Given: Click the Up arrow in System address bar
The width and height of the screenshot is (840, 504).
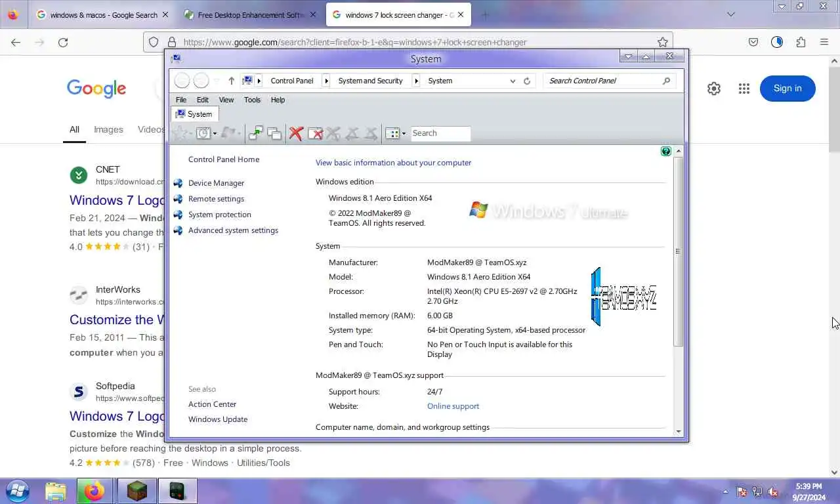Looking at the screenshot, I should click(x=231, y=81).
